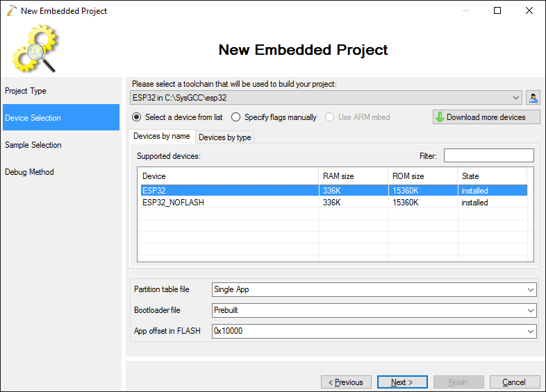Open the Debug Method wizard page
This screenshot has height=392, width=546.
pos(29,172)
